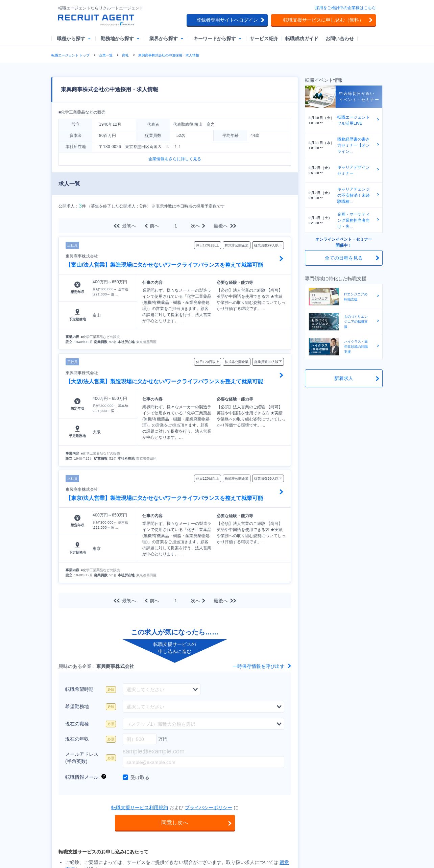This screenshot has width=434, height=868.
Task: Click the location pin icon in 東京 card
Action: (77, 545)
